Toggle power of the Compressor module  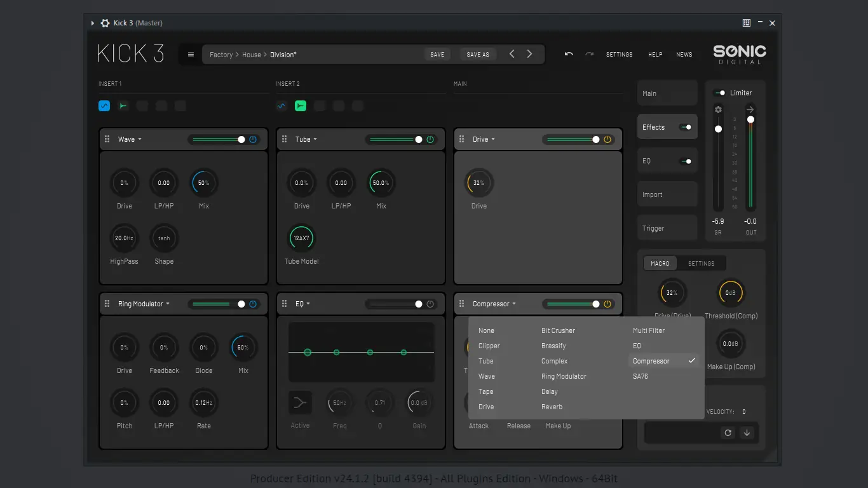click(607, 304)
